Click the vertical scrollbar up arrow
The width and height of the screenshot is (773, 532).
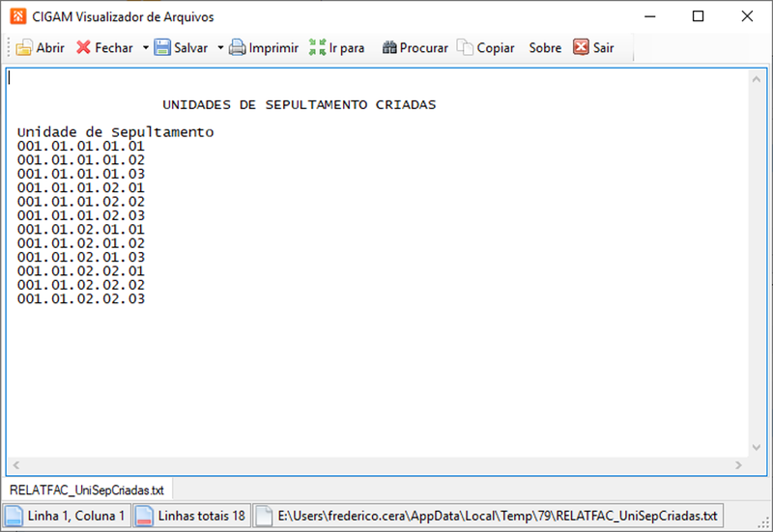(x=757, y=79)
